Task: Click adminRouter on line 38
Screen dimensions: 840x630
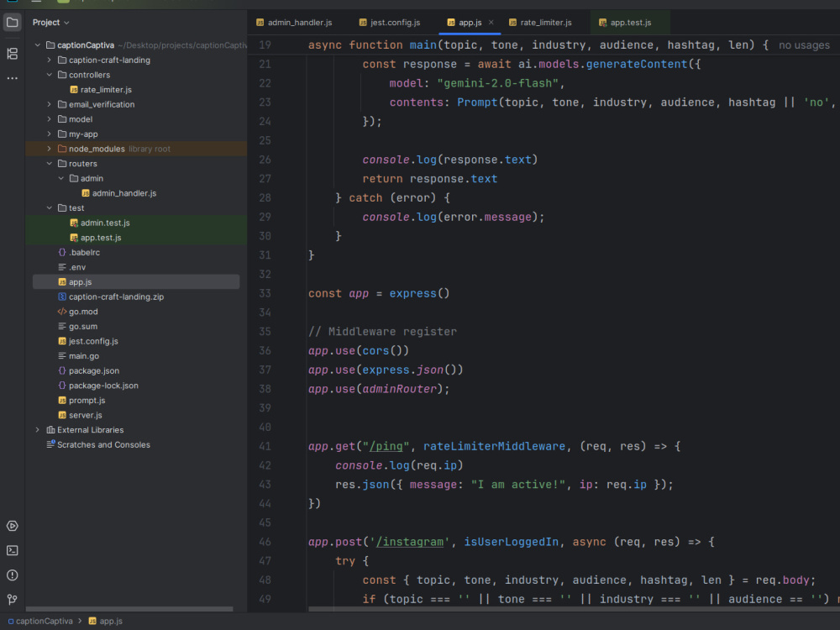Action: point(400,389)
